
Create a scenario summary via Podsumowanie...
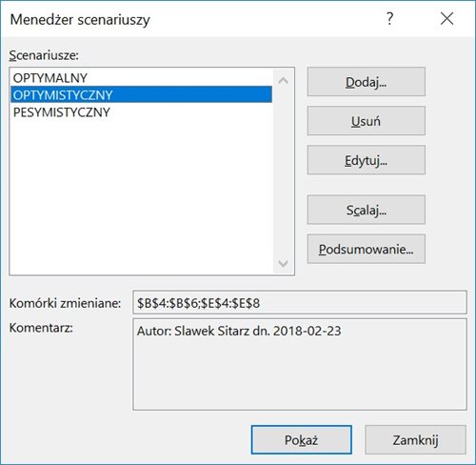click(x=367, y=249)
